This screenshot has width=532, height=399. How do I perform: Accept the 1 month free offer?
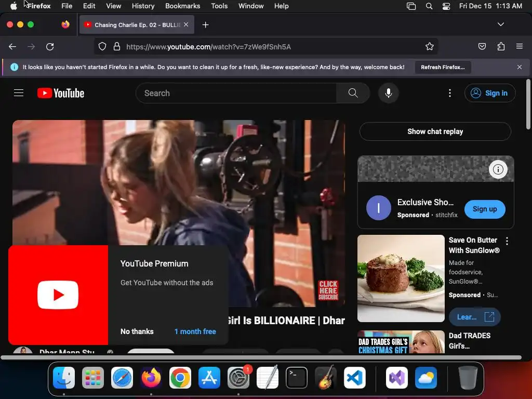(195, 331)
